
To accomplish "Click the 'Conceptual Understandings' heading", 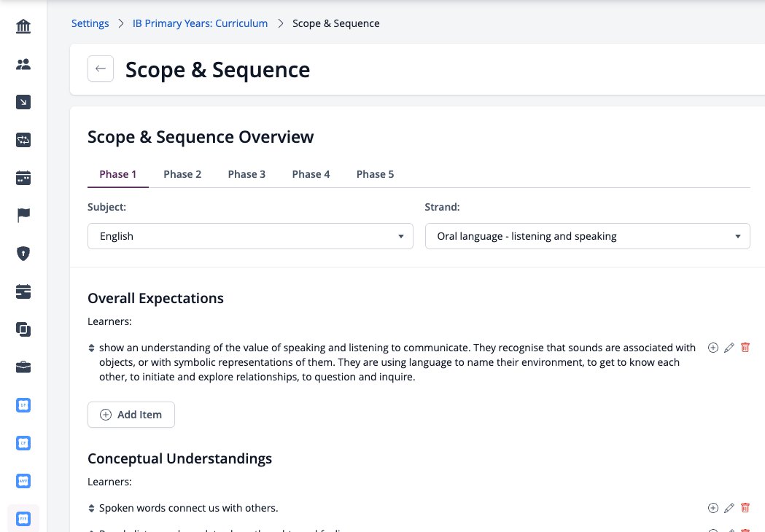I will [179, 458].
